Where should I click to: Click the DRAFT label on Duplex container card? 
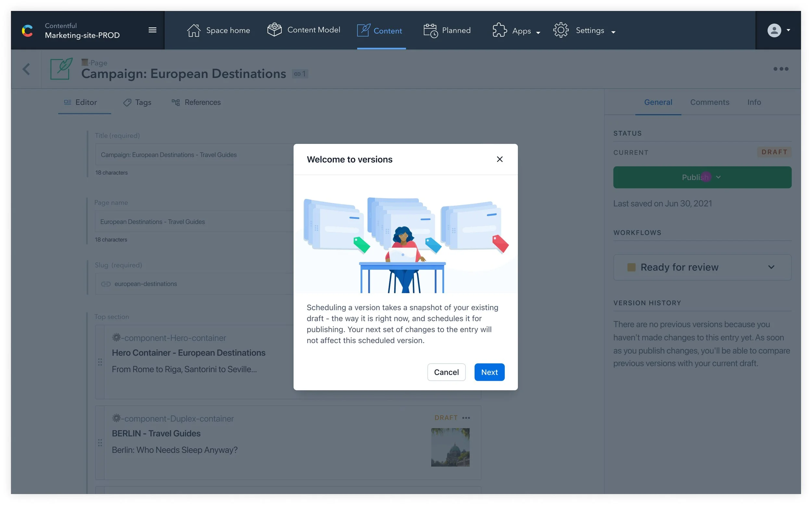click(x=446, y=418)
